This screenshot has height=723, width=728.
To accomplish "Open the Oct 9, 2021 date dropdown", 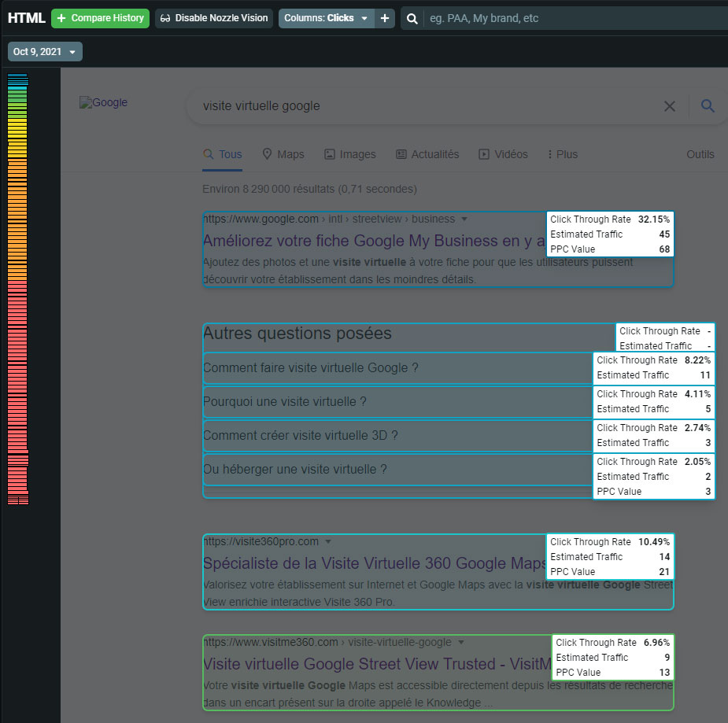I will [x=45, y=51].
